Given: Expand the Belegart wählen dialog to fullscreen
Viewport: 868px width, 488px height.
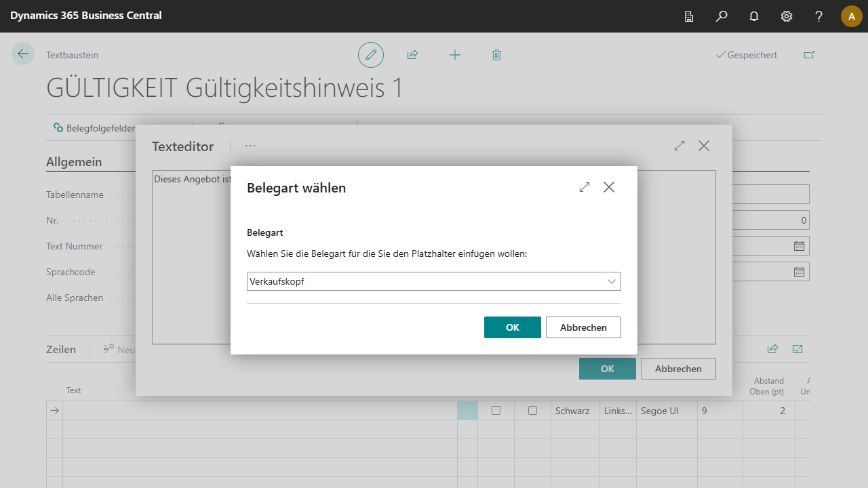Looking at the screenshot, I should pyautogui.click(x=585, y=188).
